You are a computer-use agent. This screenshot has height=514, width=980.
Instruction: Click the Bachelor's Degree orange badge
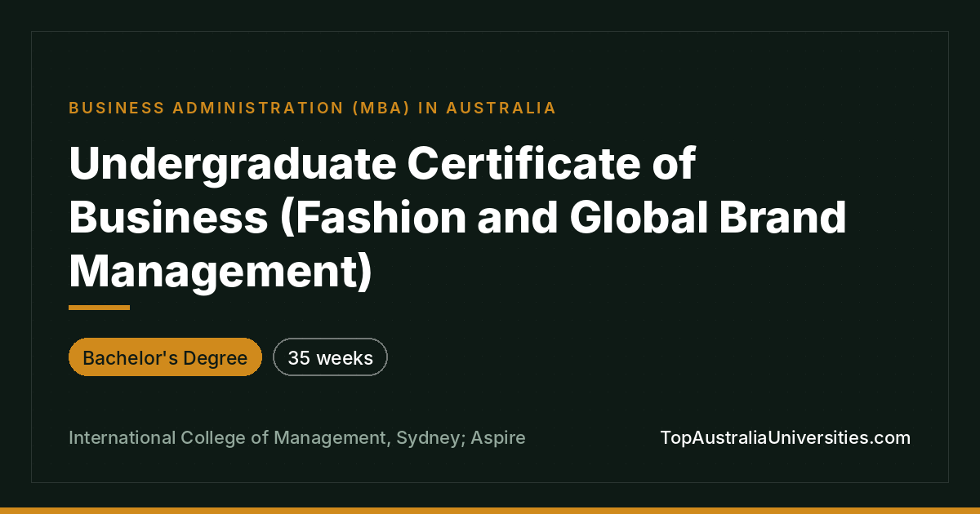(165, 357)
